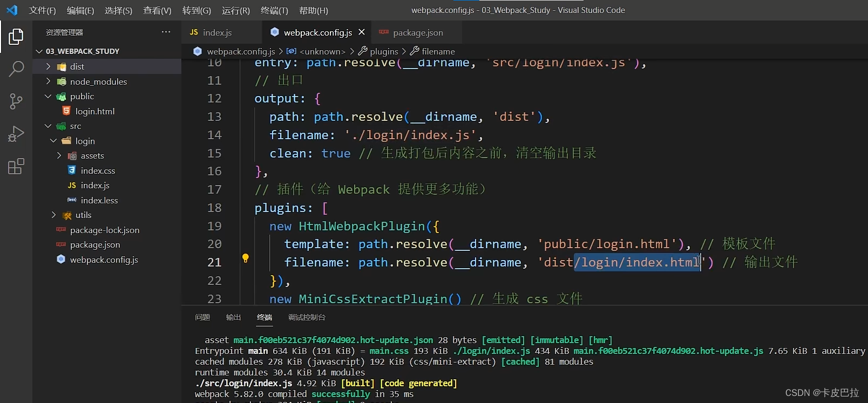Screen dimensions: 868x403
Task: Click the HTML5 icon beside login.html
Action: pos(66,111)
